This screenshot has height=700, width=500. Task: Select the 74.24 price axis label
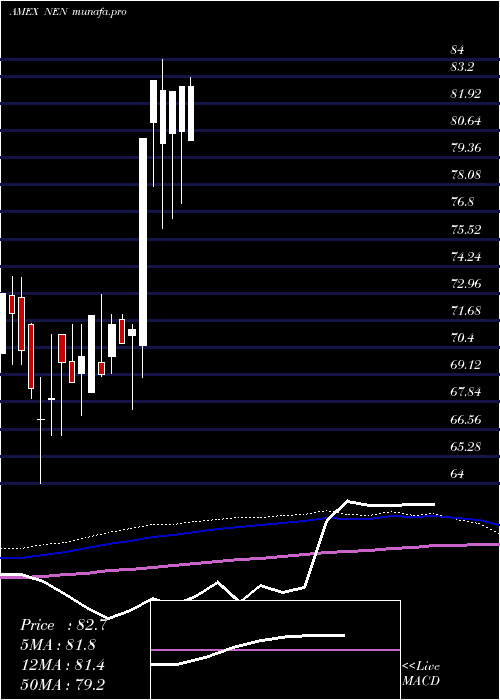(x=466, y=257)
